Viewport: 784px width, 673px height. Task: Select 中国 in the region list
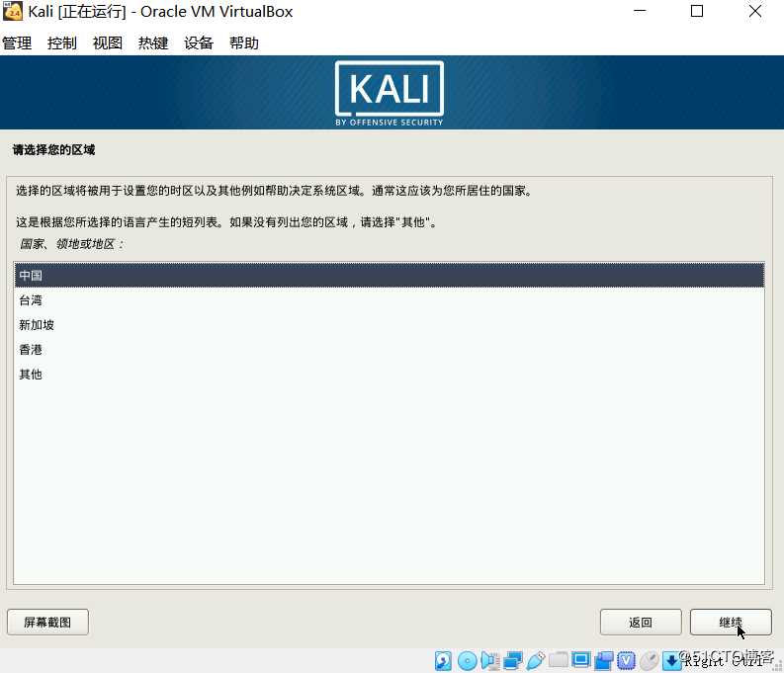[389, 276]
